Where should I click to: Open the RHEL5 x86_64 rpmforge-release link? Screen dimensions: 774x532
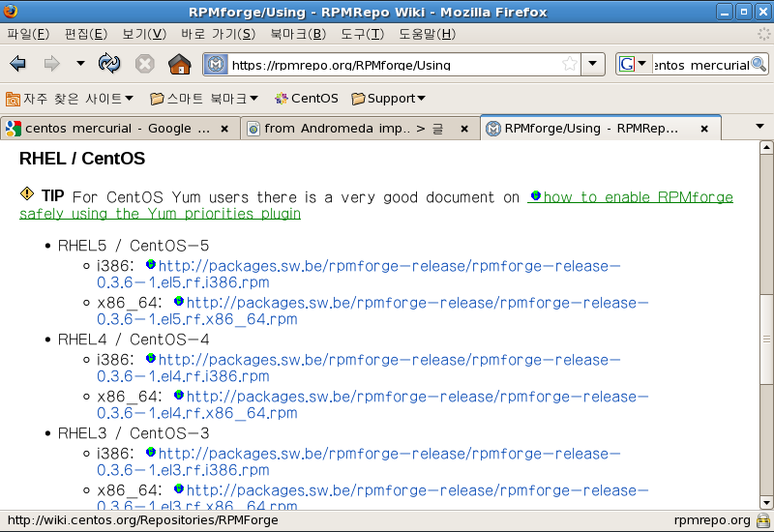[372, 310]
